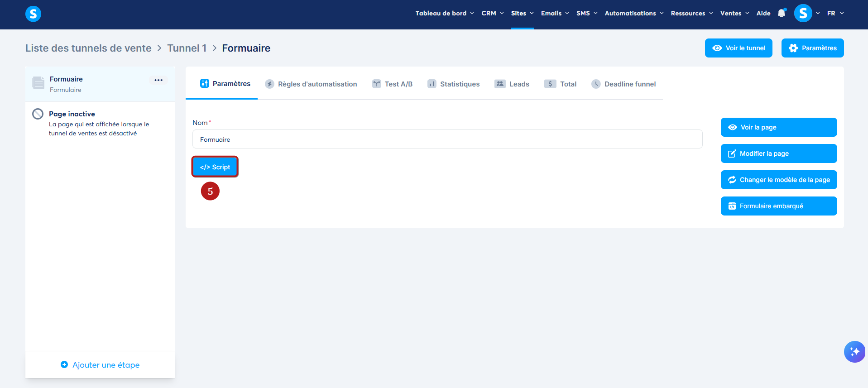
Task: Click the Total dollar icon
Action: click(x=550, y=84)
